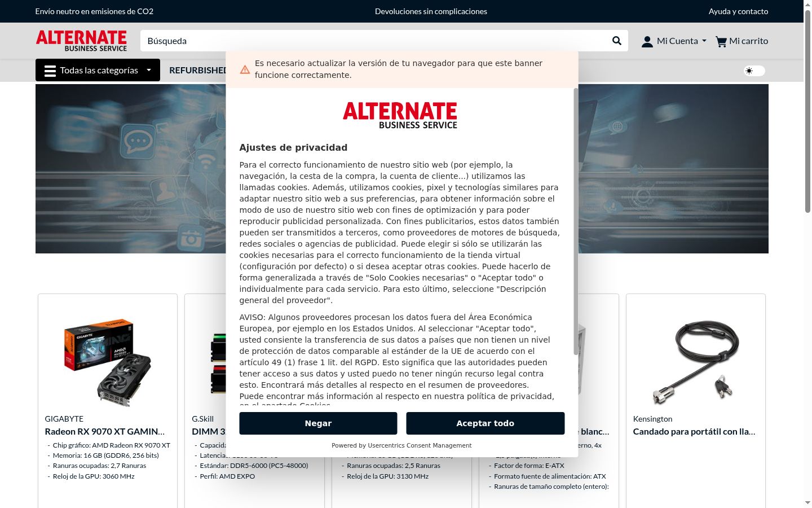Focus the Búsqueda search field
The height and width of the screenshot is (508, 812).
[x=375, y=41]
